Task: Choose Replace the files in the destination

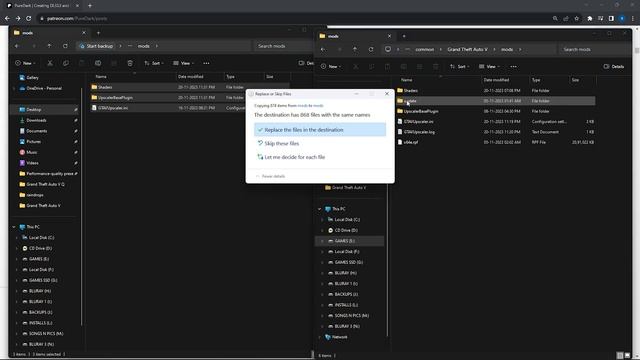Action: point(320,130)
